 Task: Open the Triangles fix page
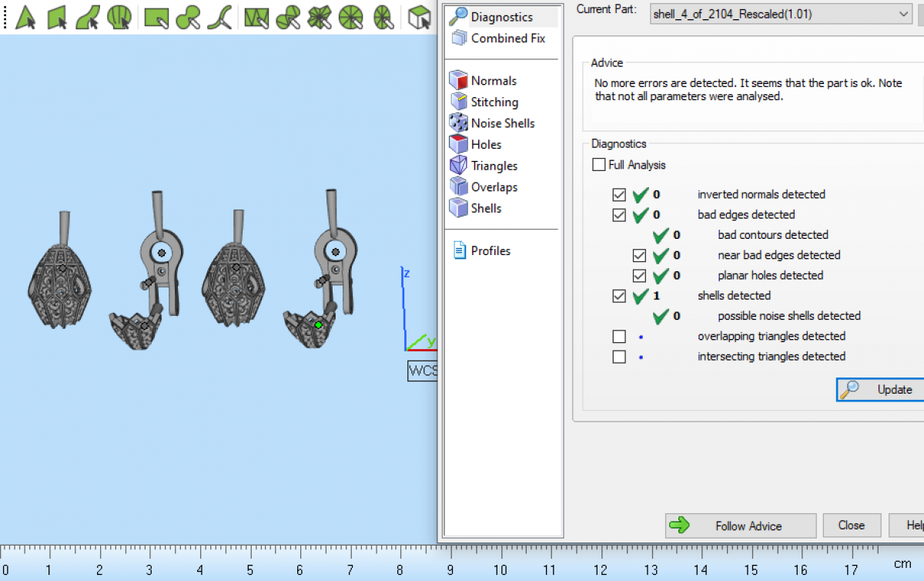pos(494,166)
